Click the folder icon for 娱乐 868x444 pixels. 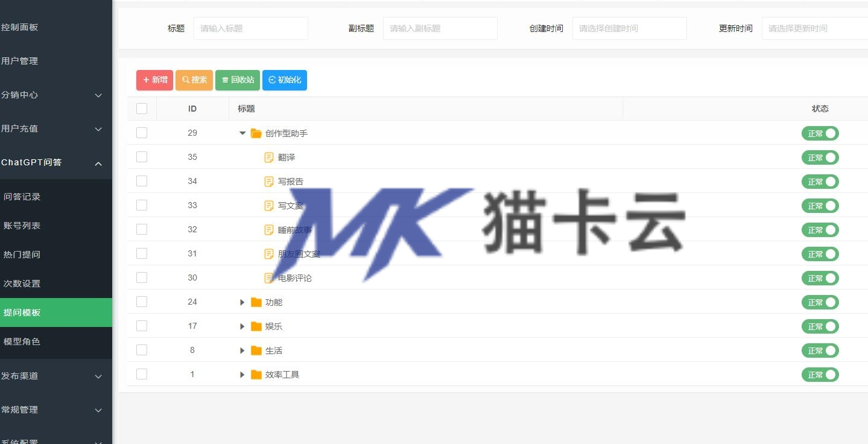pyautogui.click(x=256, y=326)
